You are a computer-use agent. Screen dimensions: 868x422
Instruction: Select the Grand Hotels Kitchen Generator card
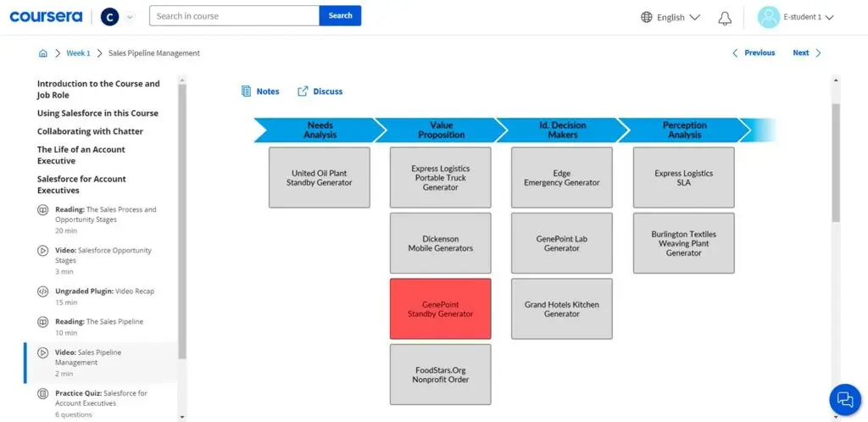[x=562, y=308]
